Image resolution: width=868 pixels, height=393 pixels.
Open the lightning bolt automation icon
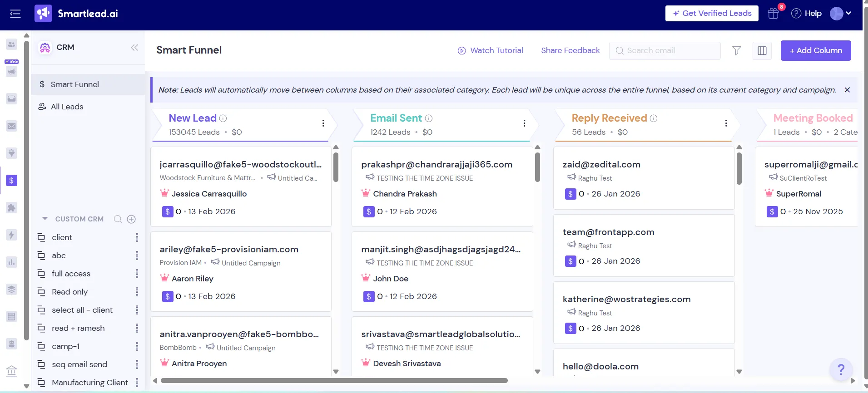pos(11,235)
